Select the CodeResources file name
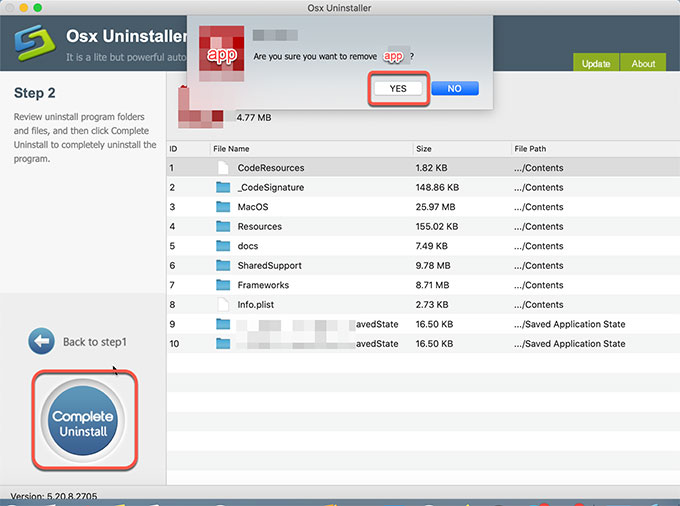Image resolution: width=680 pixels, height=506 pixels. (x=271, y=168)
